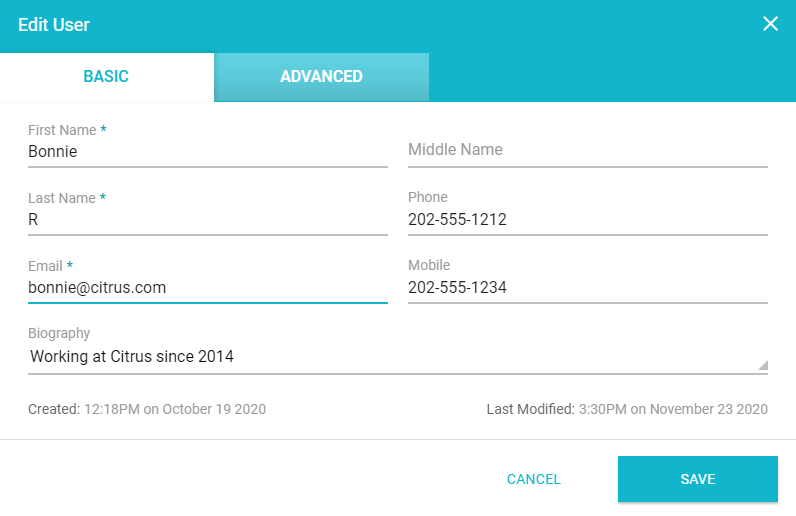Viewport: 796px width, 516px height.
Task: Click the Phone number 202-555-1212 field
Action: click(x=587, y=220)
